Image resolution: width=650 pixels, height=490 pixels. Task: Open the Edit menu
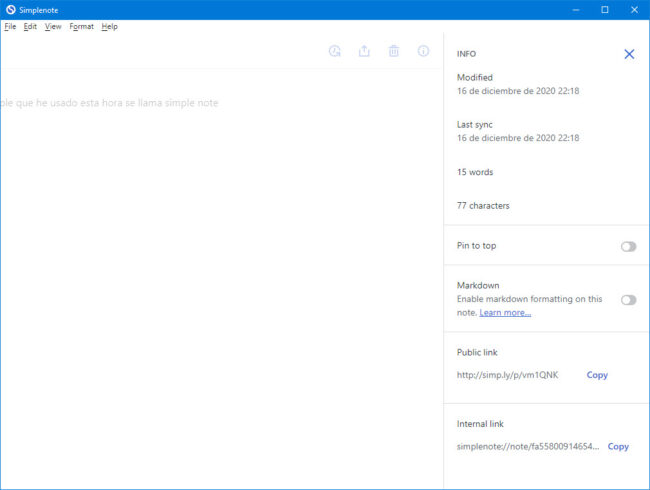point(30,27)
